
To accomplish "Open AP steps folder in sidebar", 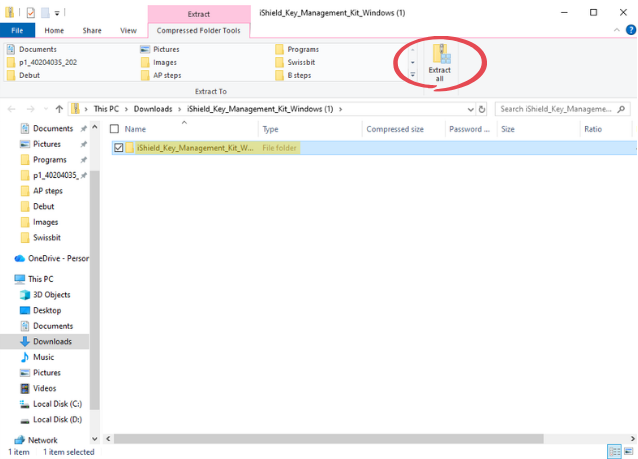I will [48, 191].
